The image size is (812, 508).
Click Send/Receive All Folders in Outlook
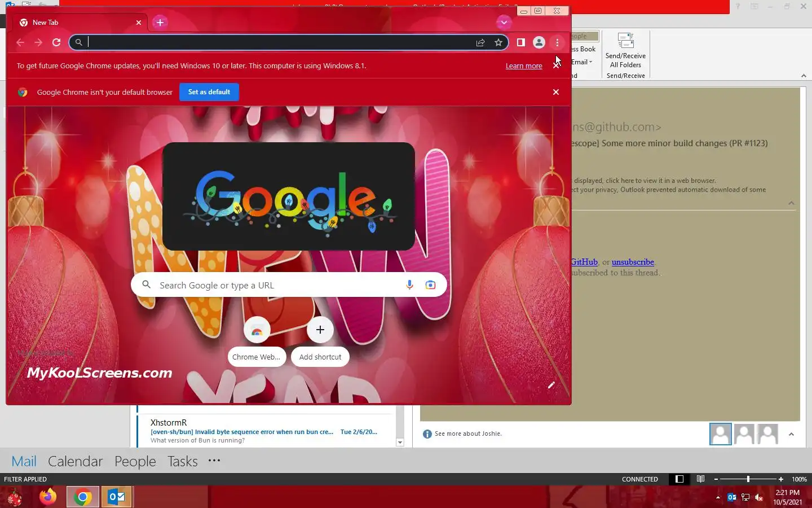626,51
